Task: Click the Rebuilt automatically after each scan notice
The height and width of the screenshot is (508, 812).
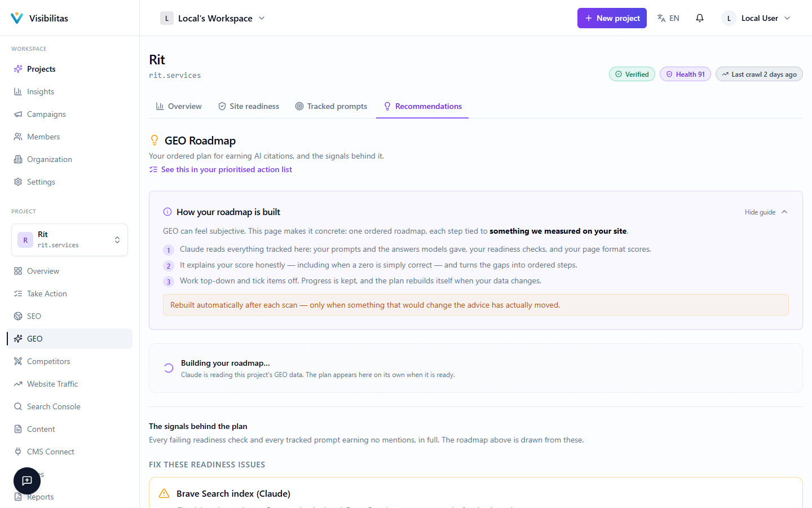Action: [x=476, y=305]
